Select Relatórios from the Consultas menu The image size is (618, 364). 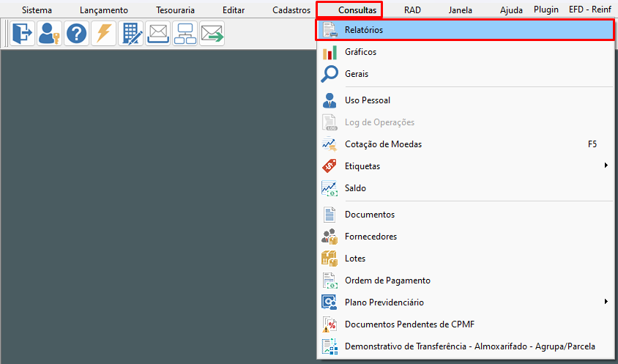click(x=364, y=30)
